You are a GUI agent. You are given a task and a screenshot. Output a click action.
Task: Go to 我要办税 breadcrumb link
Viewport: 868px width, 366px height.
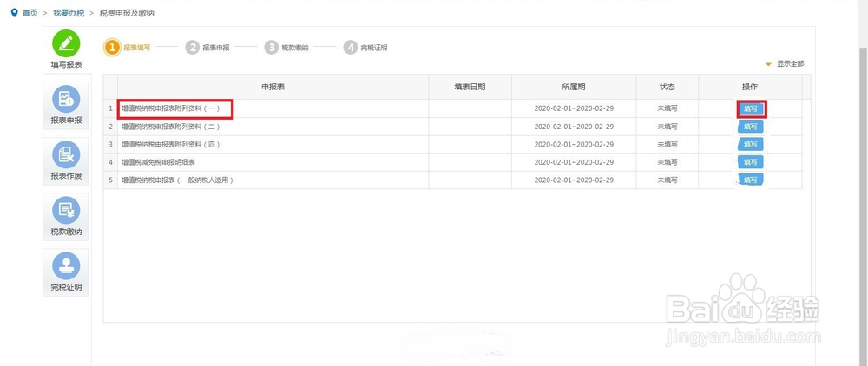pyautogui.click(x=69, y=13)
